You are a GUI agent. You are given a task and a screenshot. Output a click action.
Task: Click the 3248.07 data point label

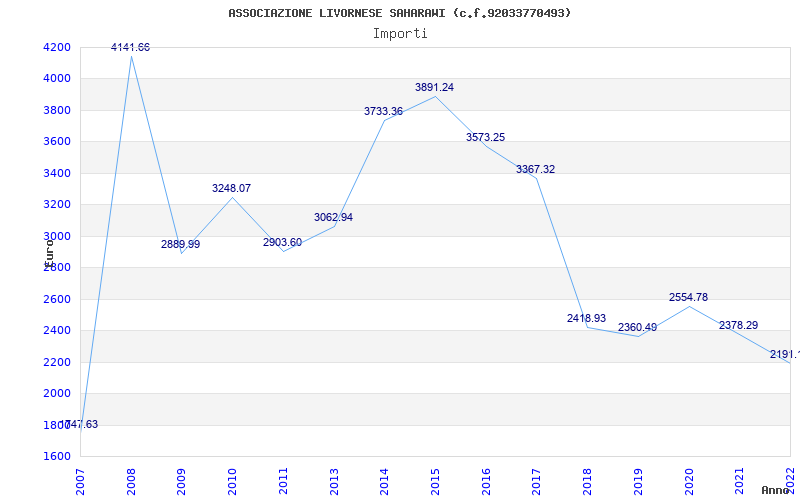pos(232,188)
